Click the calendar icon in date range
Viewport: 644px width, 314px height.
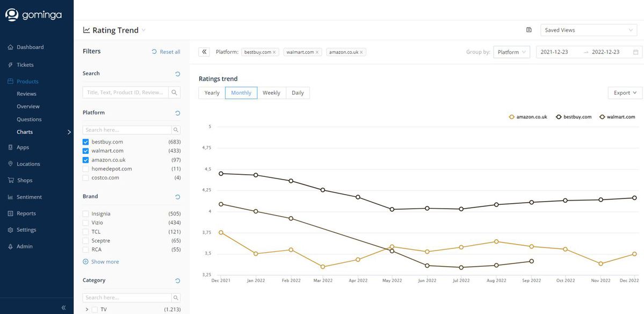(636, 52)
